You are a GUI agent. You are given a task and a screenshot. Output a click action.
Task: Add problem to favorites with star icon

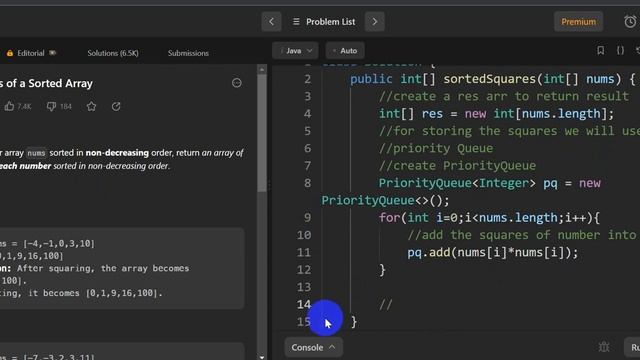point(91,107)
